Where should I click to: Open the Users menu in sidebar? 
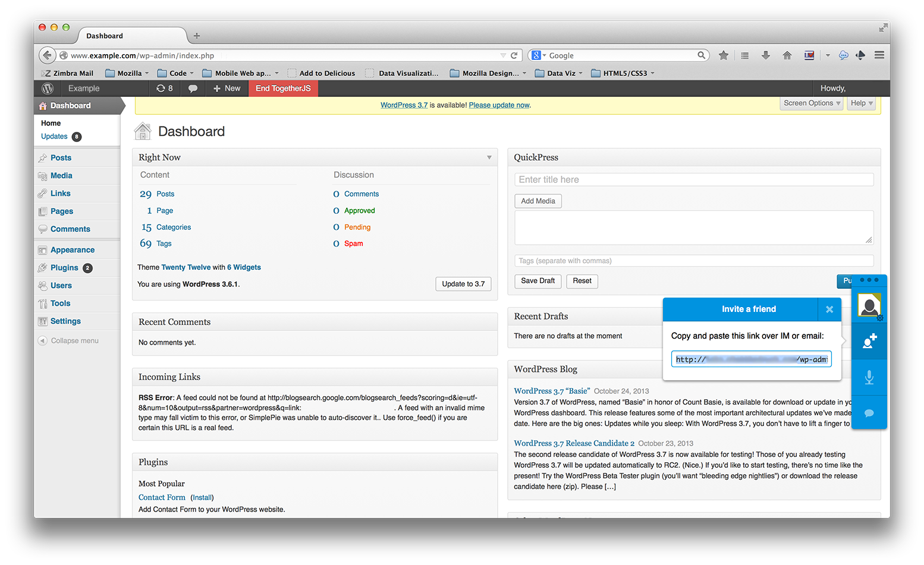(x=61, y=286)
